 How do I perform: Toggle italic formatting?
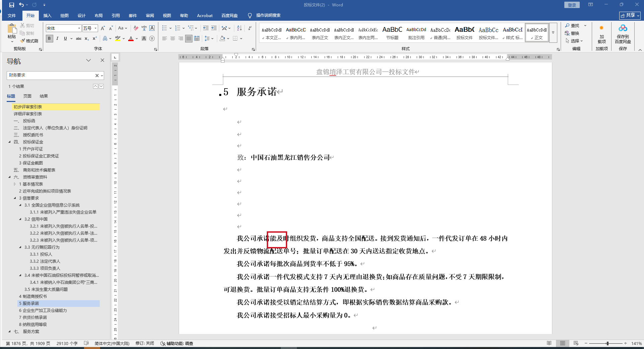[x=57, y=38]
